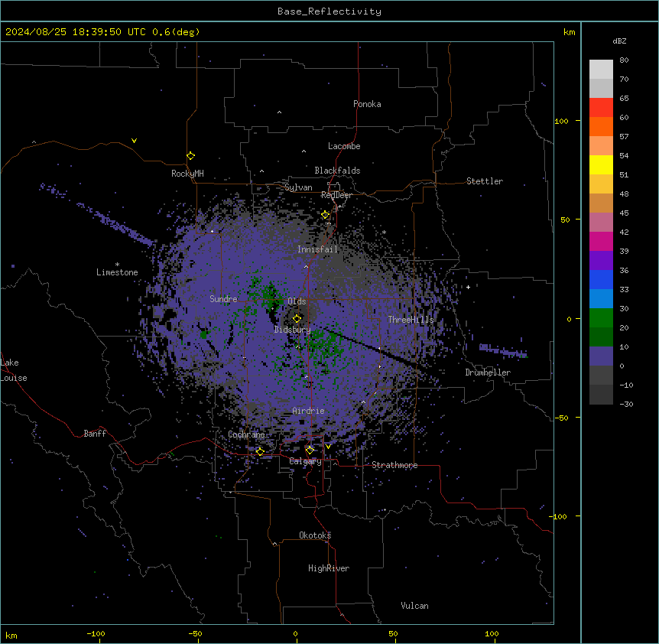Click the Ponoka city label
This screenshot has height=644, width=659.
[x=367, y=104]
